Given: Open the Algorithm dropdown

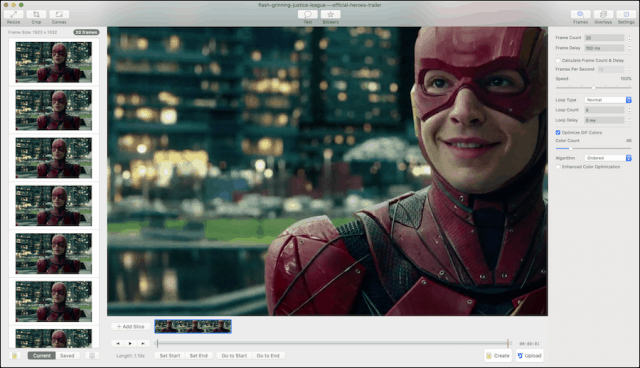Looking at the screenshot, I should pyautogui.click(x=608, y=158).
